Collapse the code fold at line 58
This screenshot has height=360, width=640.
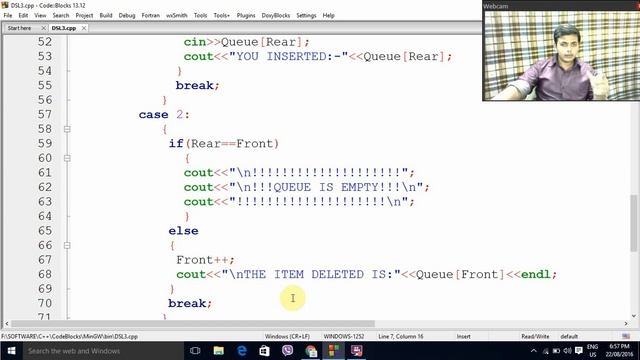(x=67, y=129)
